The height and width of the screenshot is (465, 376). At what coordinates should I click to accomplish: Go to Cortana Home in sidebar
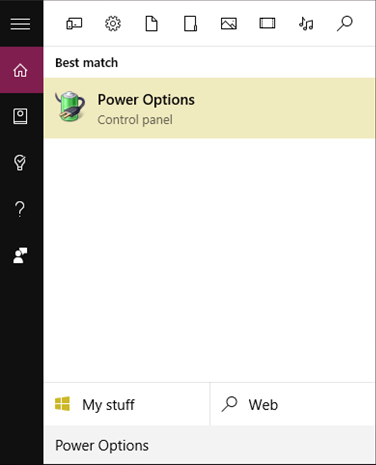(x=21, y=70)
